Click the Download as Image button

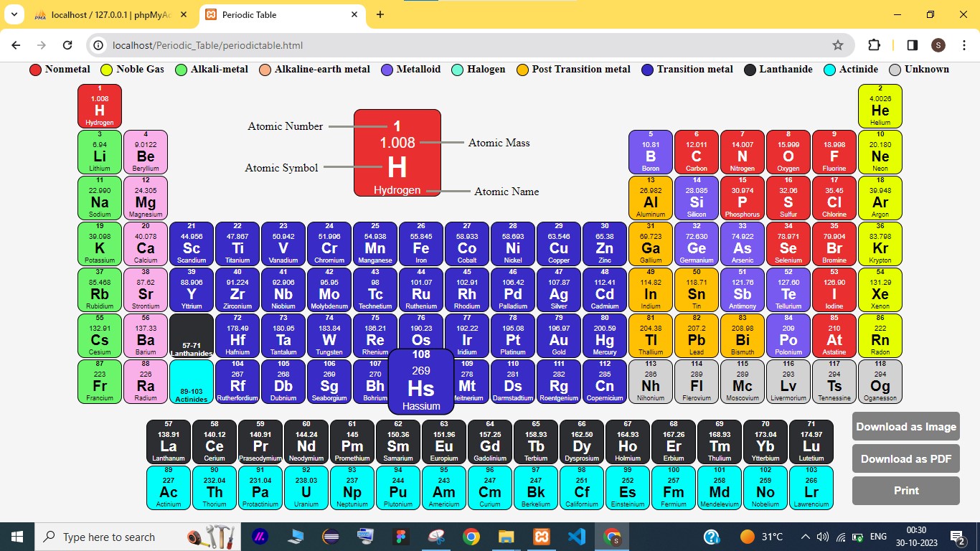click(906, 426)
